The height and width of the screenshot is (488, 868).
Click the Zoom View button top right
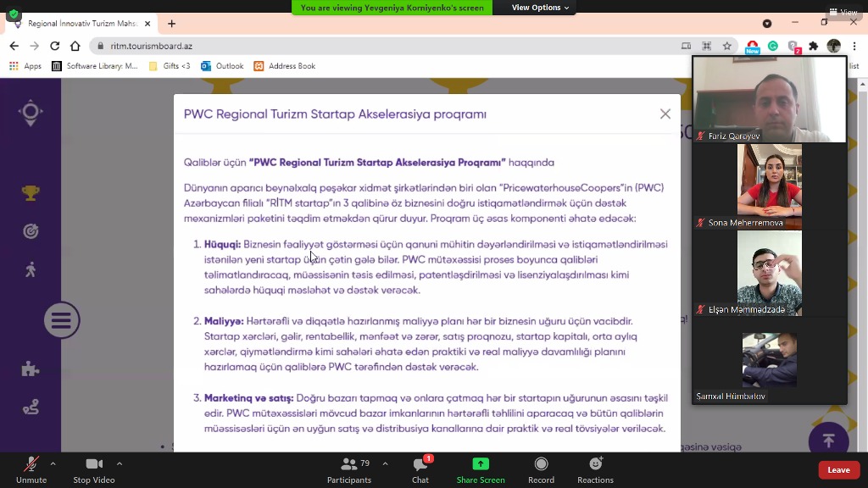843,11
